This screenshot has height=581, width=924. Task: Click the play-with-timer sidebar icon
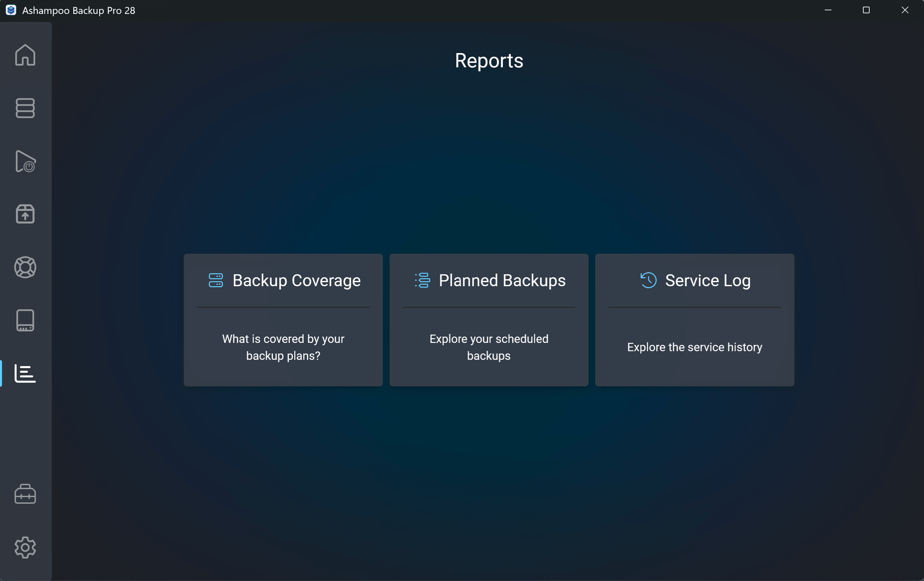[25, 161]
